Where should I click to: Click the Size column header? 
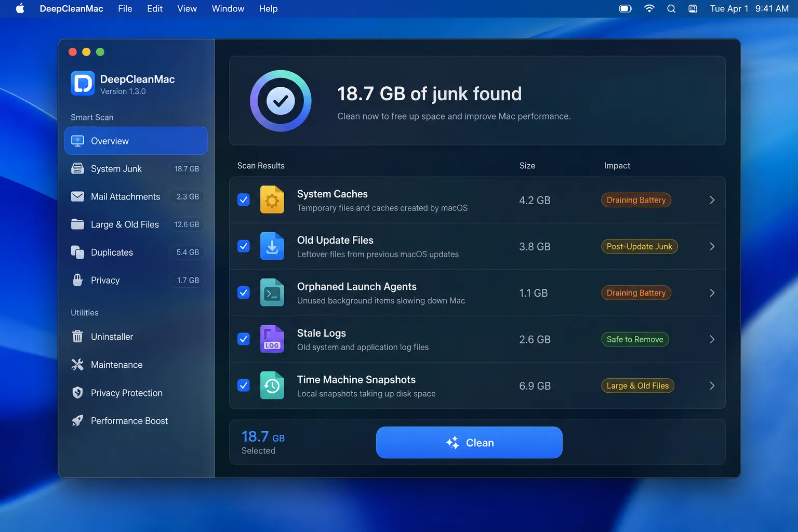tap(527, 166)
